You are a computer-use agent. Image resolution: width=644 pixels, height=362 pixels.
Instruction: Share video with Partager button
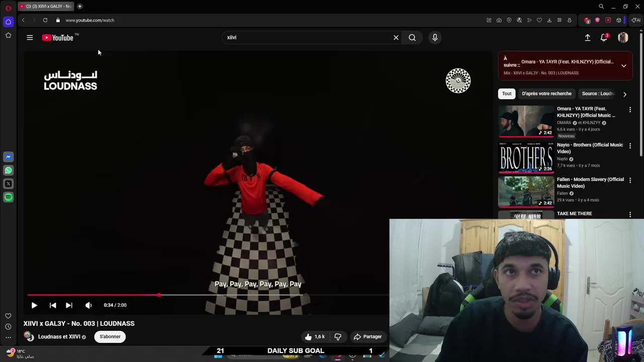[368, 337]
